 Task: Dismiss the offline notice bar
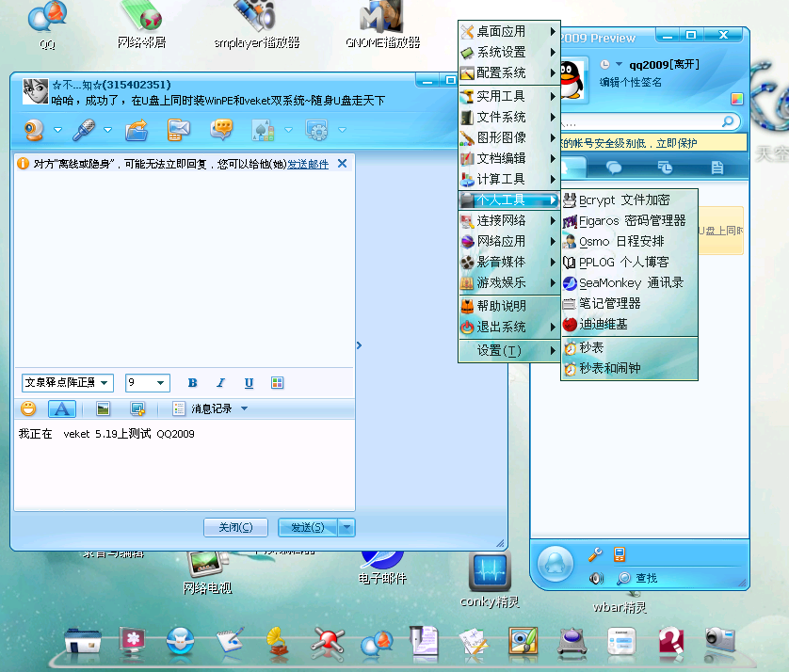[342, 164]
